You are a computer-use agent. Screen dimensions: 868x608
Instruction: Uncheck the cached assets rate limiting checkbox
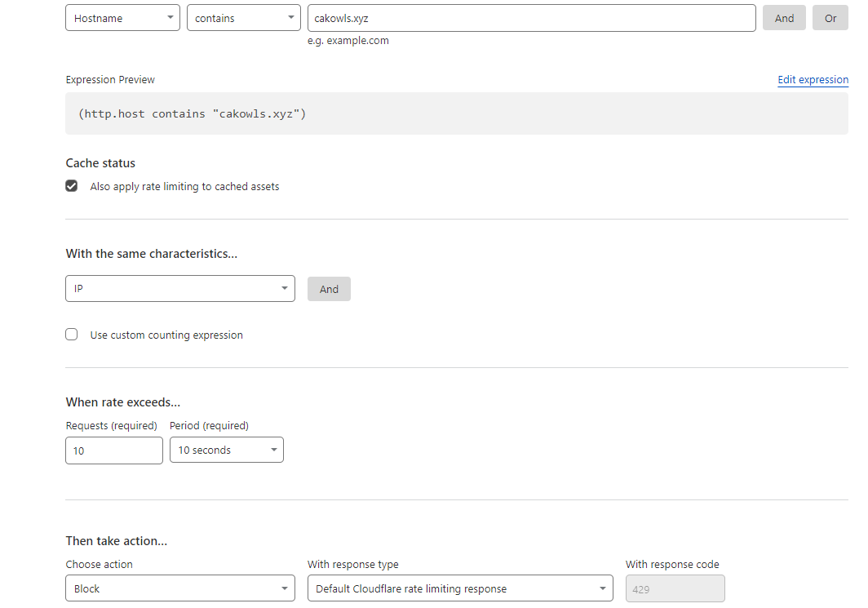pos(72,186)
